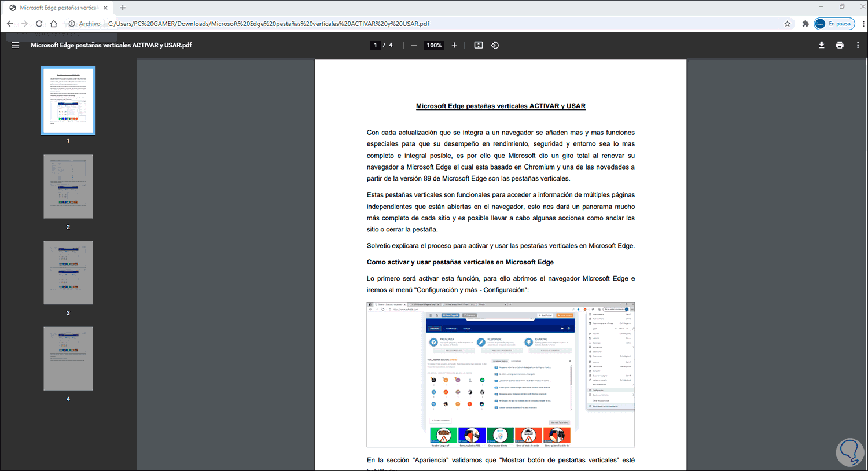The height and width of the screenshot is (471, 868).
Task: Click the heading "Como activar y usar pestañas verticales"
Action: (460, 262)
